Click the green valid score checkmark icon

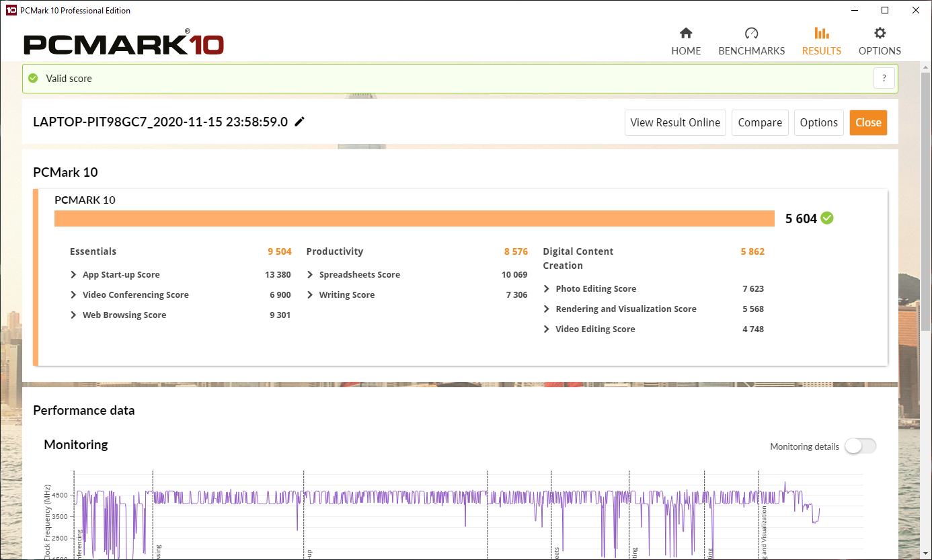pos(33,79)
